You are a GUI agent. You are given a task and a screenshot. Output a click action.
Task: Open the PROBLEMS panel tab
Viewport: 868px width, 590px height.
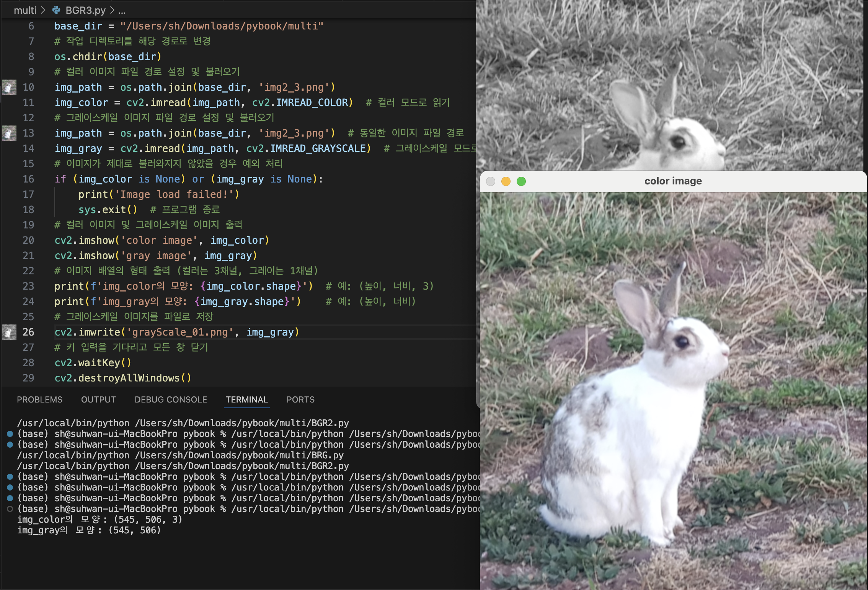[x=39, y=399]
